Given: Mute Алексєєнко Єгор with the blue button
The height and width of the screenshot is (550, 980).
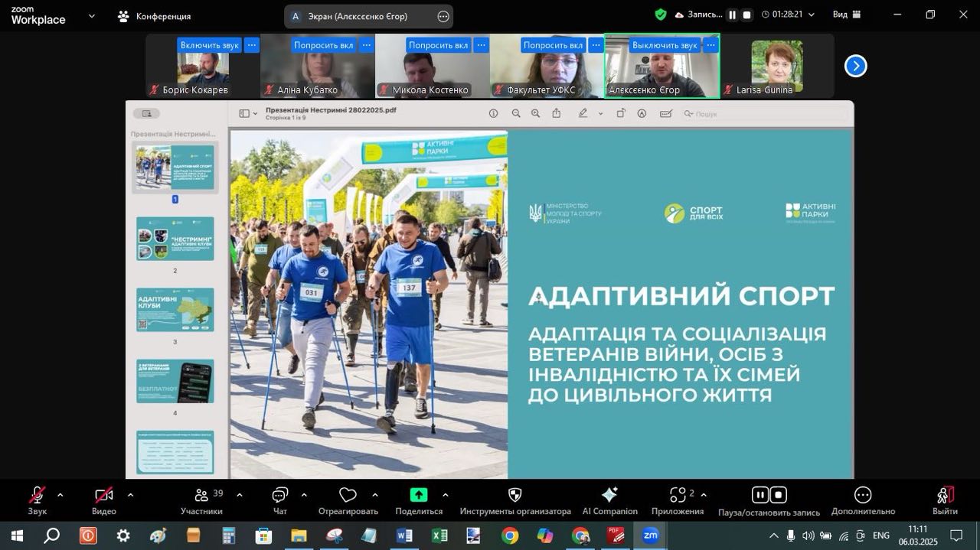Looking at the screenshot, I should [x=665, y=45].
